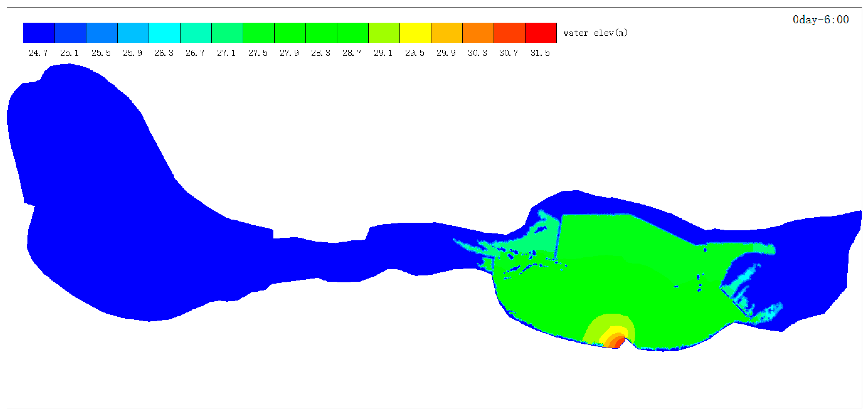This screenshot has height=414, width=868.
Task: Click the turquoise 26.7 legend swatch
Action: tap(196, 33)
